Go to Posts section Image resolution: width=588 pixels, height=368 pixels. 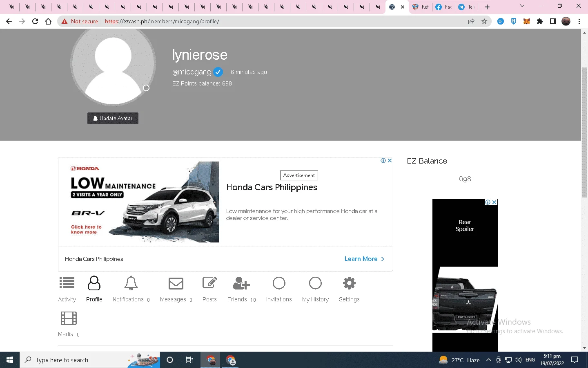(209, 289)
